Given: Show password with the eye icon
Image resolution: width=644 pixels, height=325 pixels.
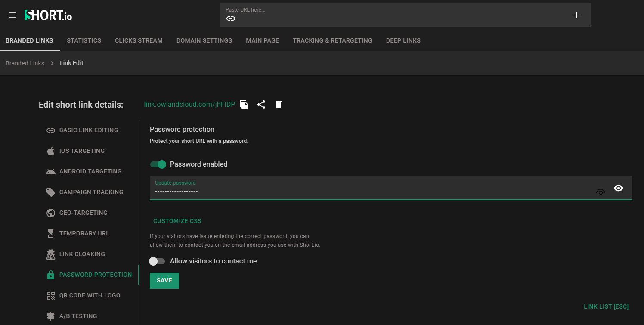Looking at the screenshot, I should (x=619, y=188).
